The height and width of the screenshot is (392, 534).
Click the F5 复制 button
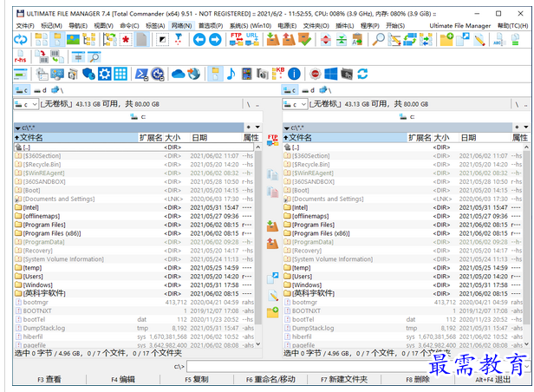(197, 379)
